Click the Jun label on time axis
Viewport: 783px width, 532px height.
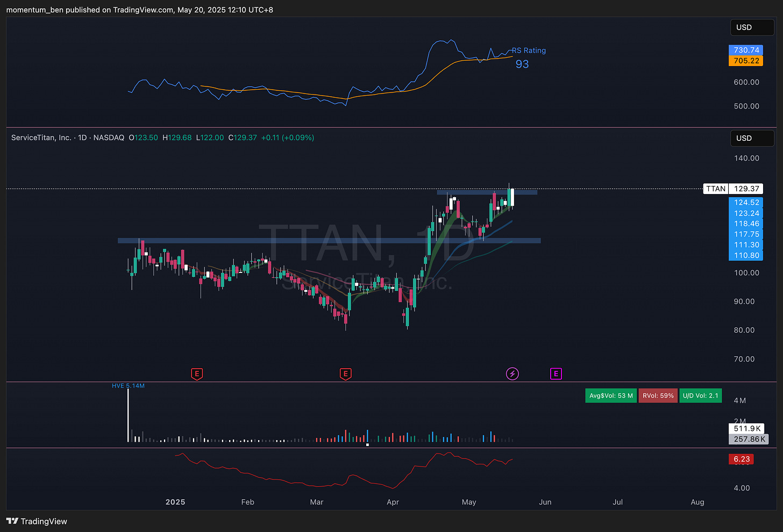[x=545, y=502]
